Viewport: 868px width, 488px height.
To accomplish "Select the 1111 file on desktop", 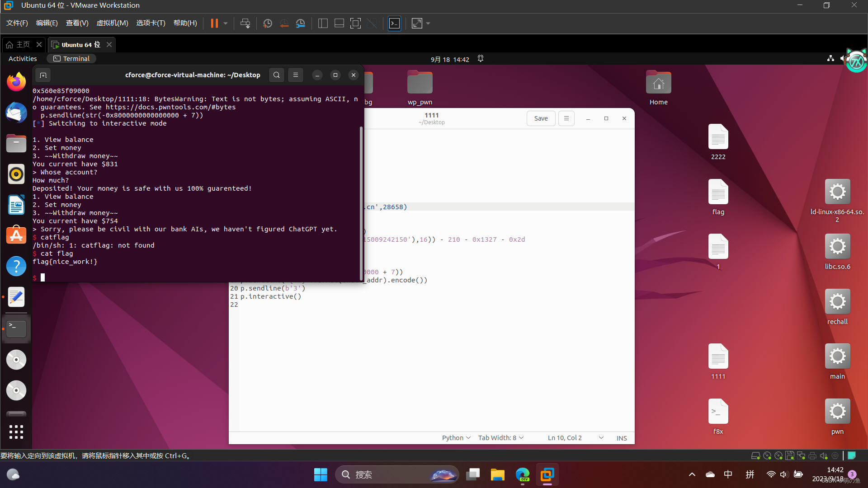I will [718, 362].
